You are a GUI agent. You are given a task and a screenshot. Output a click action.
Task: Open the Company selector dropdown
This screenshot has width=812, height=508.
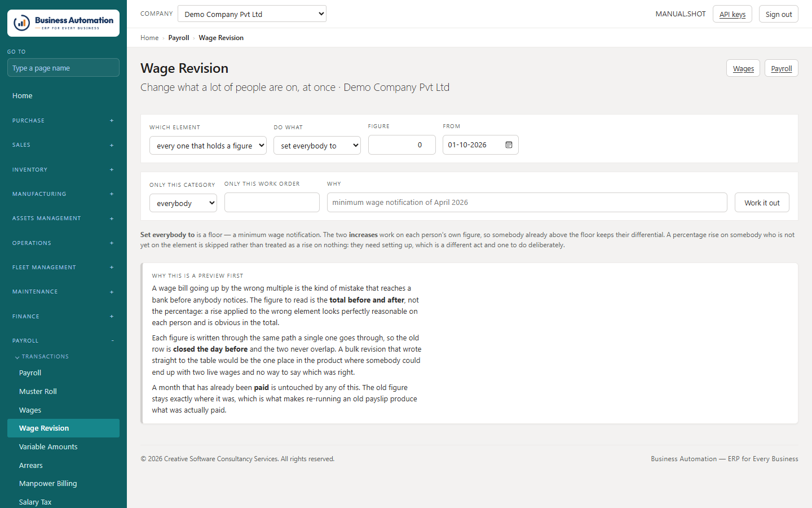(x=252, y=14)
